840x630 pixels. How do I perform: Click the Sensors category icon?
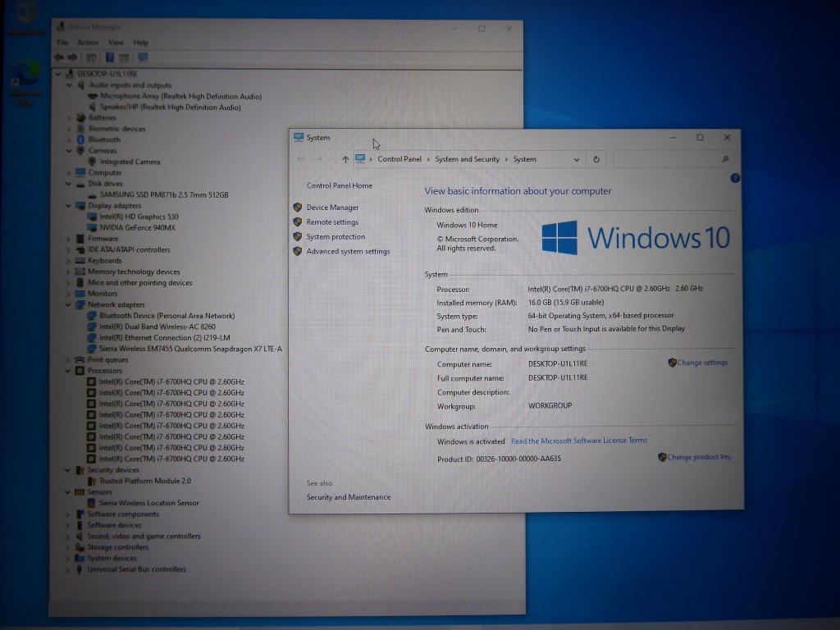tap(80, 492)
